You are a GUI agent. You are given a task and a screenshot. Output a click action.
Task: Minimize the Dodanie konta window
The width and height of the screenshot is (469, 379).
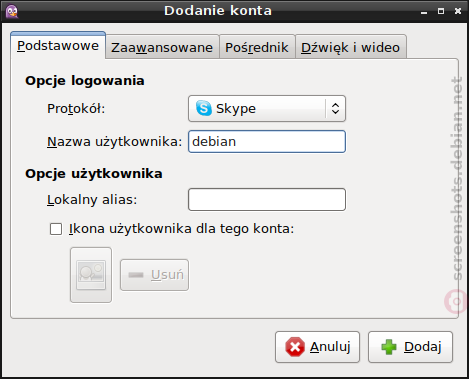(x=424, y=12)
